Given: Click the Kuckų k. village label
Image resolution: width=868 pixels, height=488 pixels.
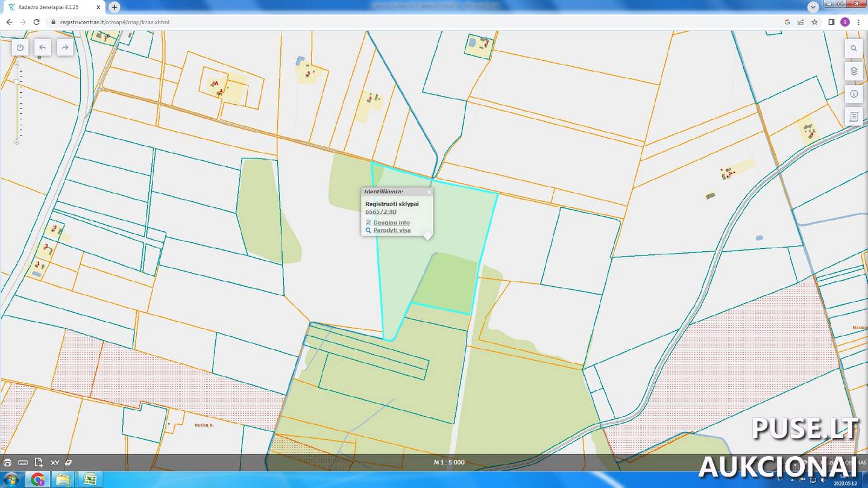Looking at the screenshot, I should (x=204, y=425).
